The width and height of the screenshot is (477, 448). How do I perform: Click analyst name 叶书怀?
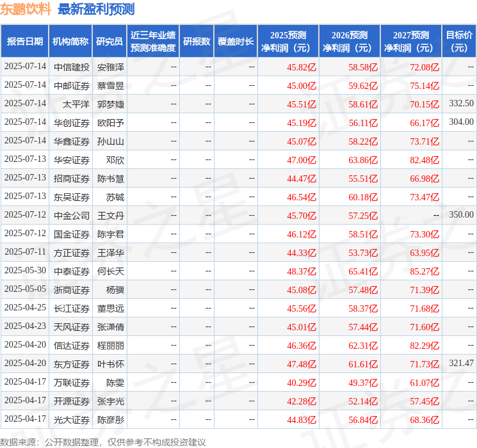pos(111,364)
